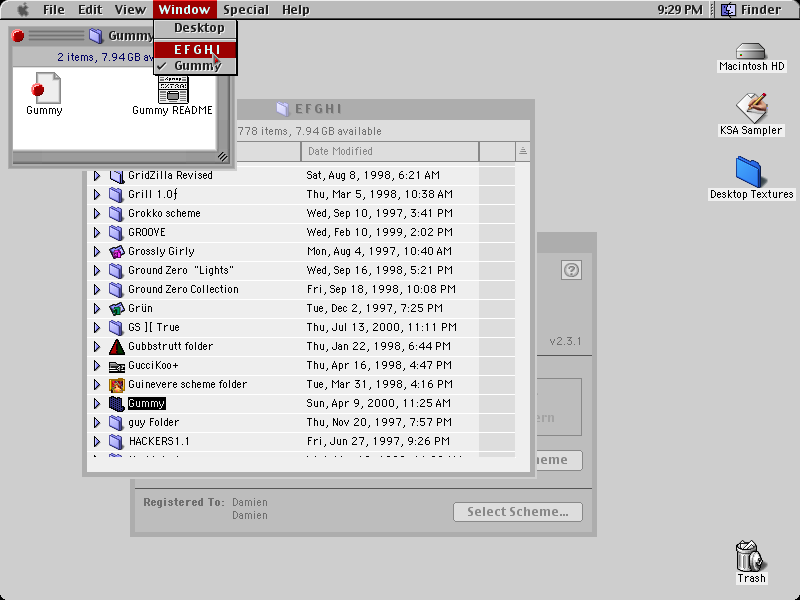The width and height of the screenshot is (800, 600).
Task: Choose Desktop in the Window menu
Action: [x=196, y=28]
